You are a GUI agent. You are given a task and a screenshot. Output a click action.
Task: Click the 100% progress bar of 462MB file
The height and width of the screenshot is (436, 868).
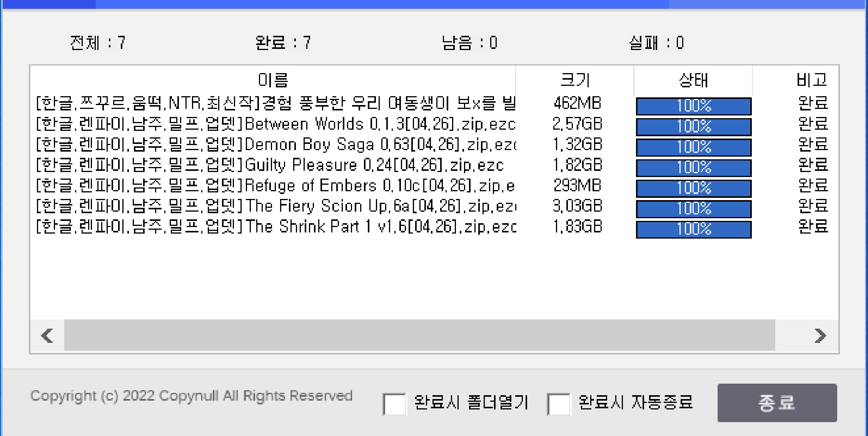[693, 106]
